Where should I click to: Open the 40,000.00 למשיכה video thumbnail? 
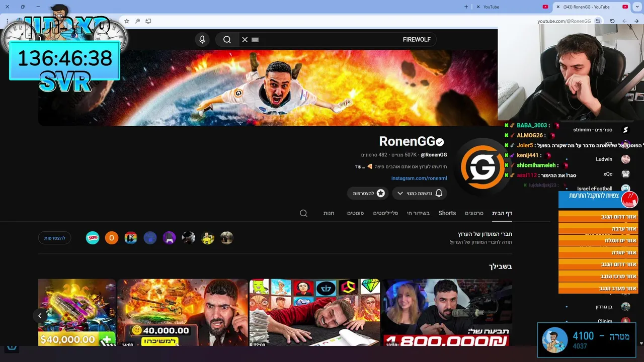tap(183, 312)
